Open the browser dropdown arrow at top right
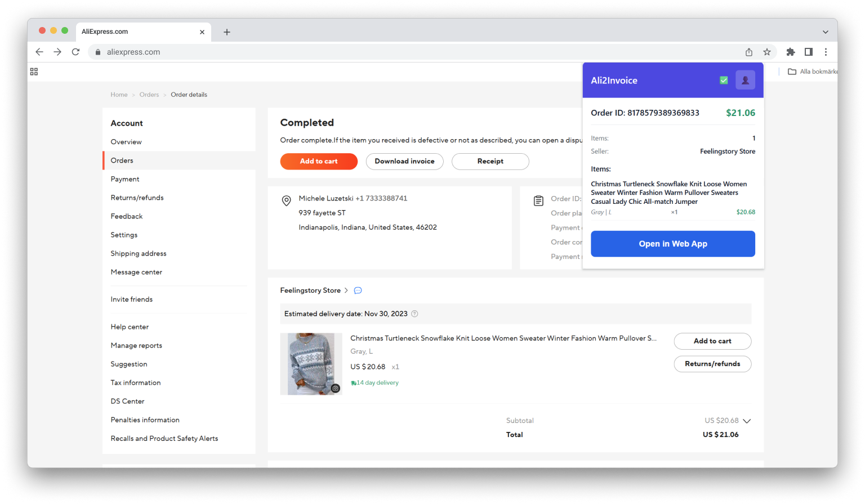This screenshot has width=865, height=504. coord(825,32)
